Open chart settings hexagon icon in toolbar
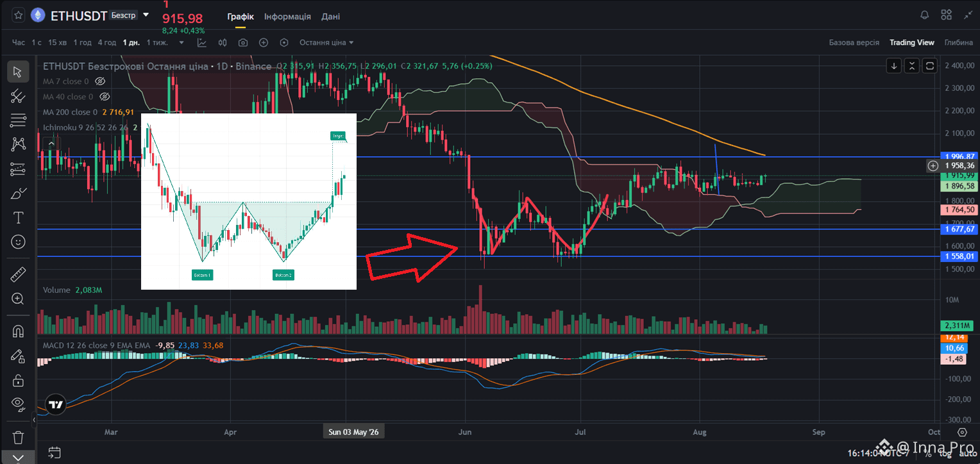The width and height of the screenshot is (980, 464). (x=284, y=42)
